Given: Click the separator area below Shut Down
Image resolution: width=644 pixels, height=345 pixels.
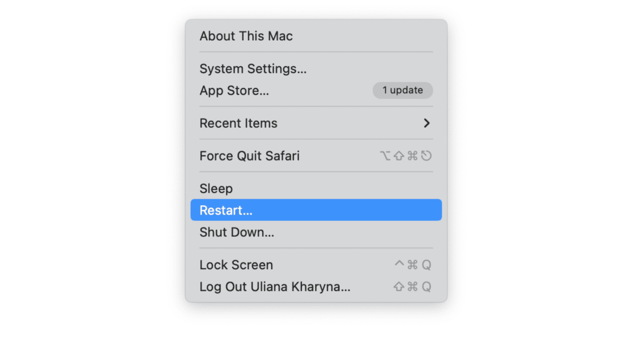Looking at the screenshot, I should point(316,248).
